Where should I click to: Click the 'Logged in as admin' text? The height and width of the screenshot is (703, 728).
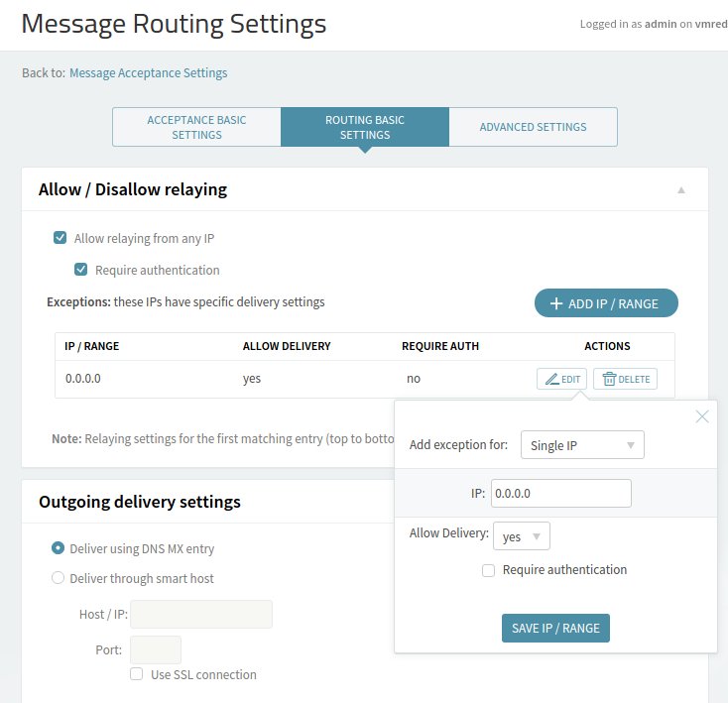point(628,24)
